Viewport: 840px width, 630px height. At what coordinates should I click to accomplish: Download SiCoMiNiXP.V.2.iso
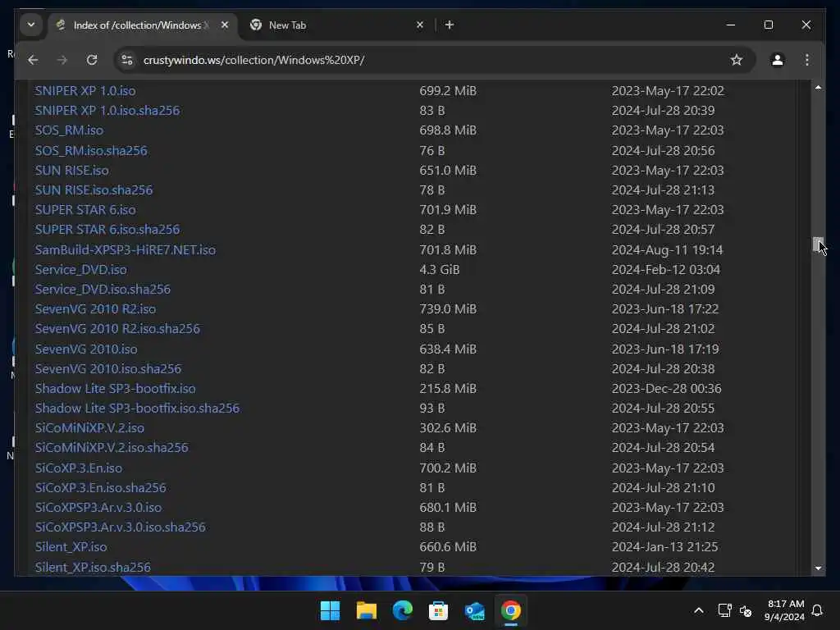[89, 428]
